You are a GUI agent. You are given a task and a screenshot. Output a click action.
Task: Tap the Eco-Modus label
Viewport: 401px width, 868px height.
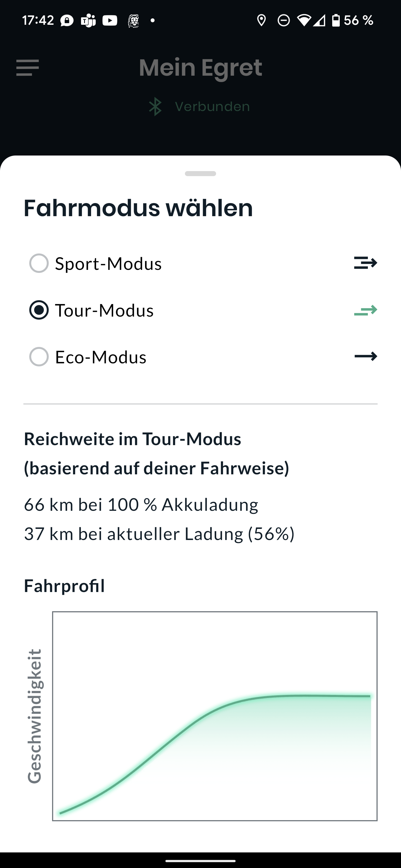coord(101,357)
